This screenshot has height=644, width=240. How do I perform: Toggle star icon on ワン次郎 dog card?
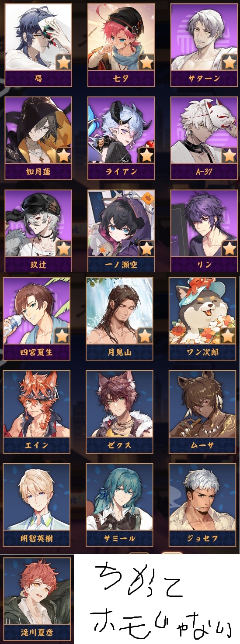coord(228,336)
